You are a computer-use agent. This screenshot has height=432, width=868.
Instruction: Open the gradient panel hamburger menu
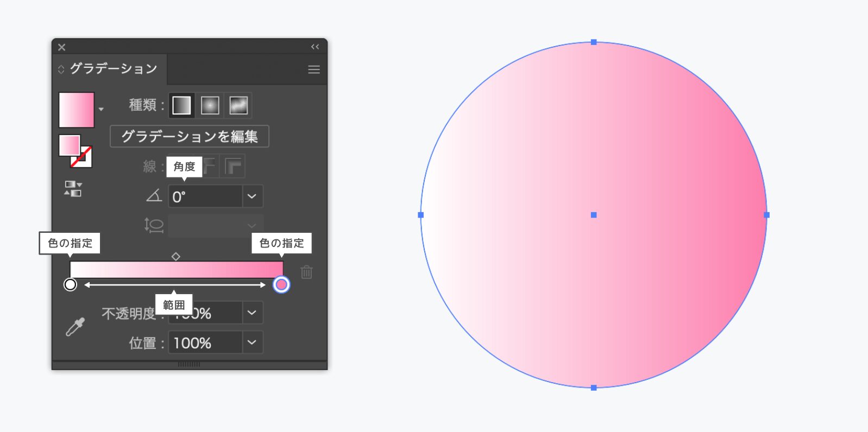click(314, 69)
